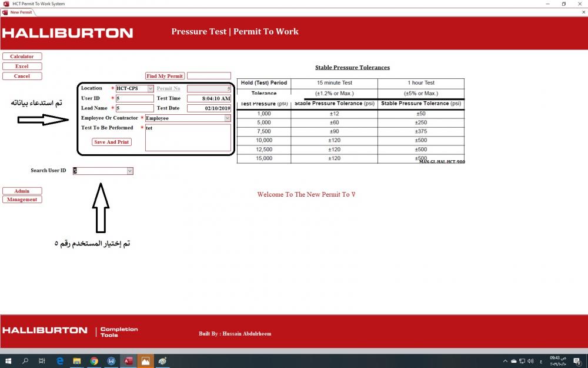Image resolution: width=588 pixels, height=368 pixels.
Task: Click the Permit No field
Action: click(209, 89)
